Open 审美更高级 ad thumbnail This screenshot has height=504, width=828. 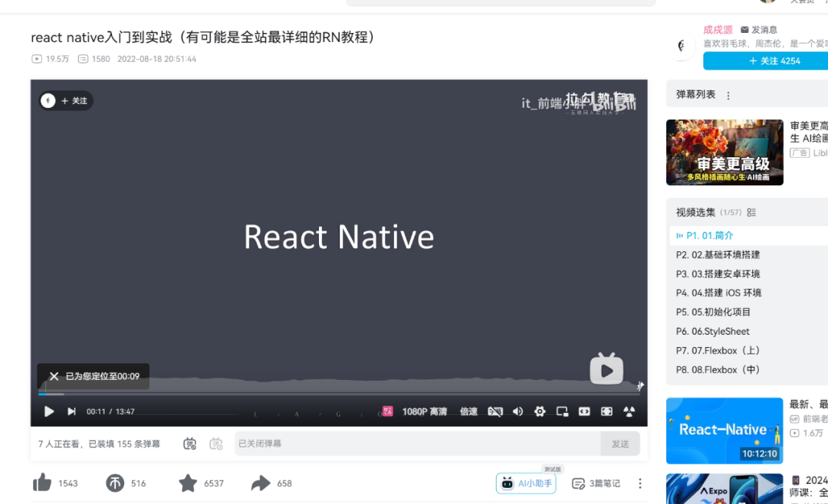point(724,152)
